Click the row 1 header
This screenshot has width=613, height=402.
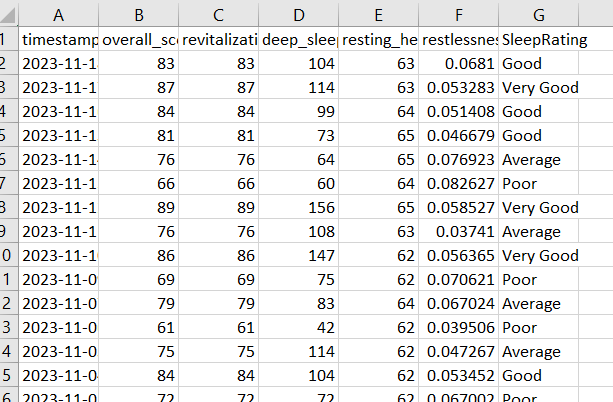[x=8, y=40]
